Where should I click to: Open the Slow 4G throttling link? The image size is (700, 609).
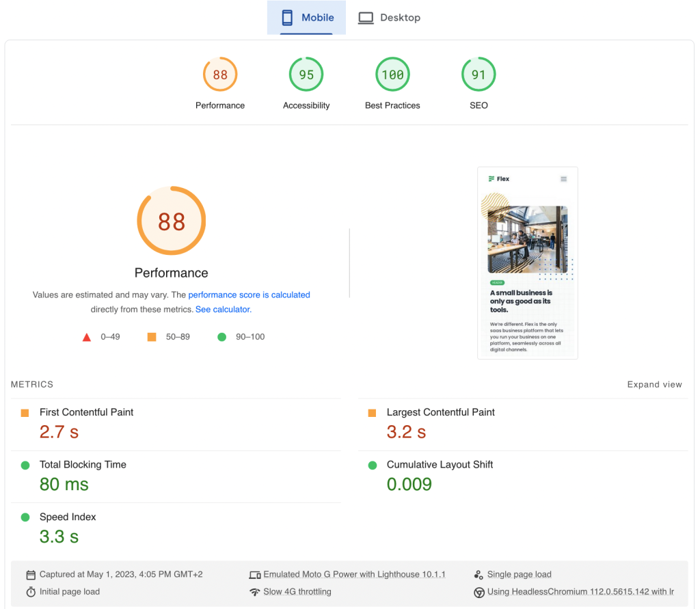(x=297, y=592)
